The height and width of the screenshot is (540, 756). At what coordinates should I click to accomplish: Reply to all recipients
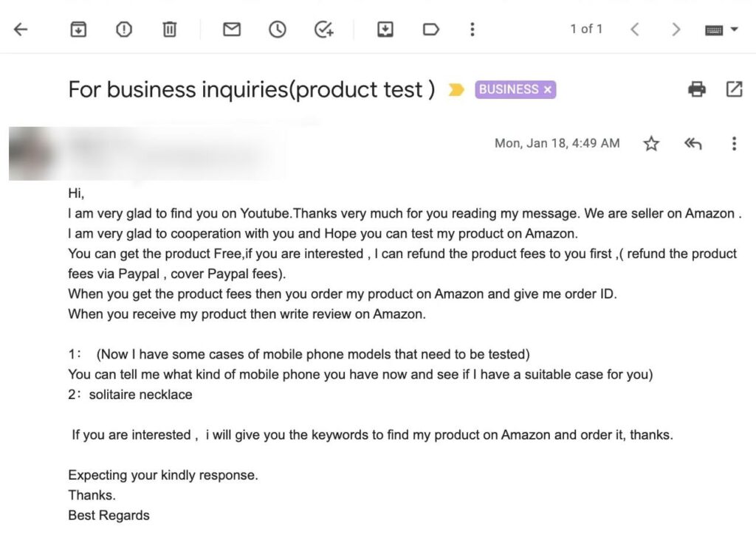click(693, 144)
